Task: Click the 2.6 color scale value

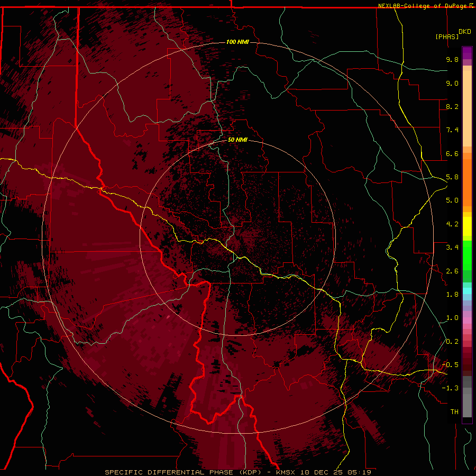Action: pyautogui.click(x=452, y=271)
